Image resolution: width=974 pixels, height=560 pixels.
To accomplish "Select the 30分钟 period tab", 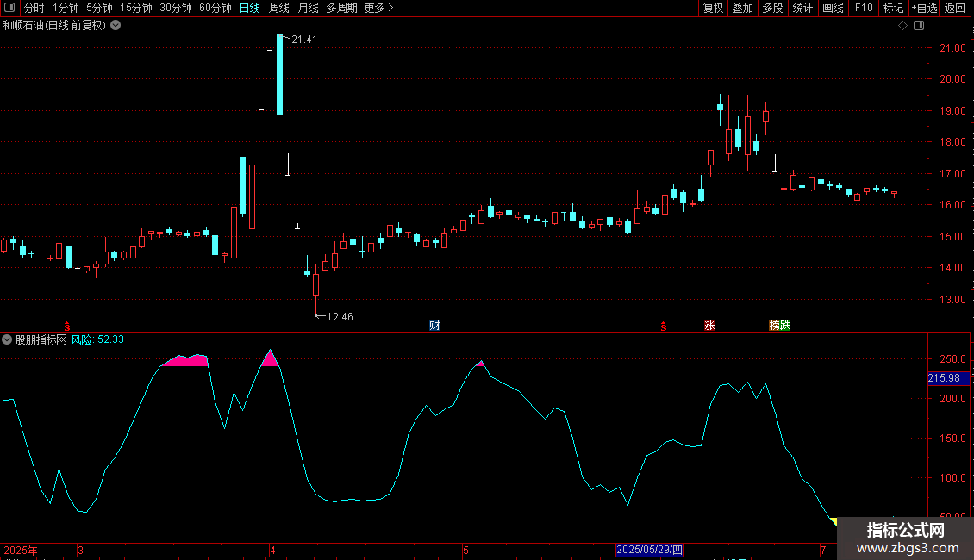I will (x=176, y=8).
